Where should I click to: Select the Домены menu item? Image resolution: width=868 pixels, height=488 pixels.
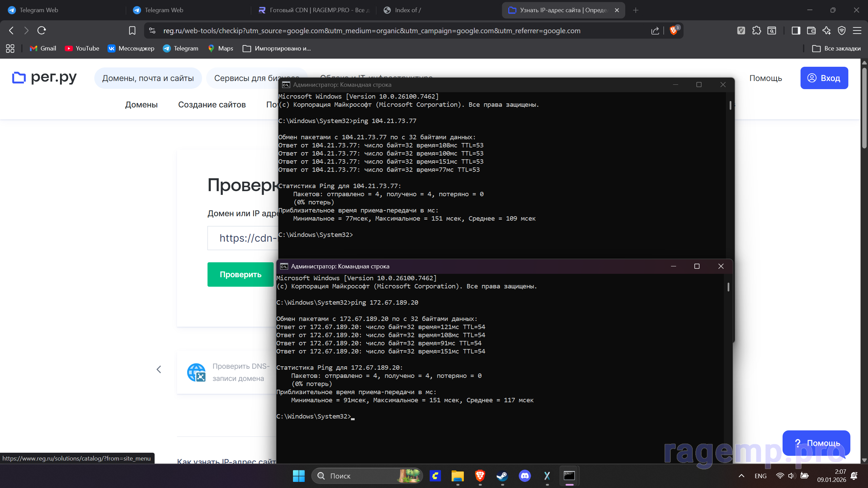click(141, 105)
